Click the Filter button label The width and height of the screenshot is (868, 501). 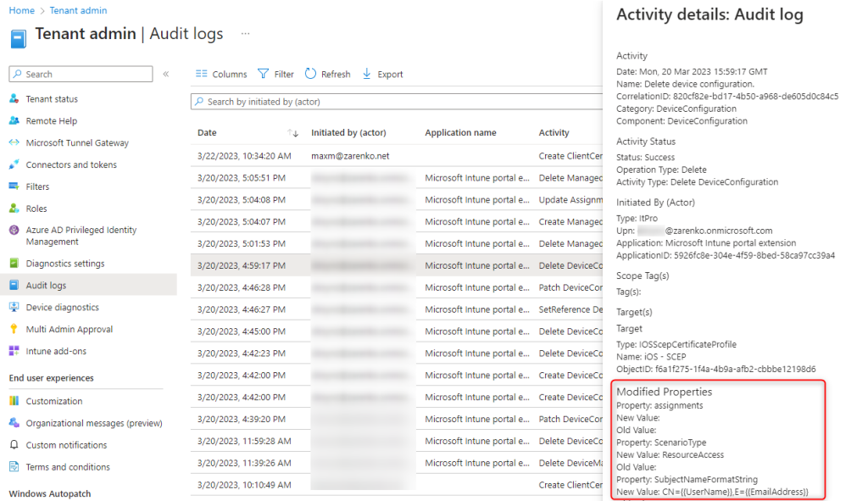pyautogui.click(x=284, y=75)
